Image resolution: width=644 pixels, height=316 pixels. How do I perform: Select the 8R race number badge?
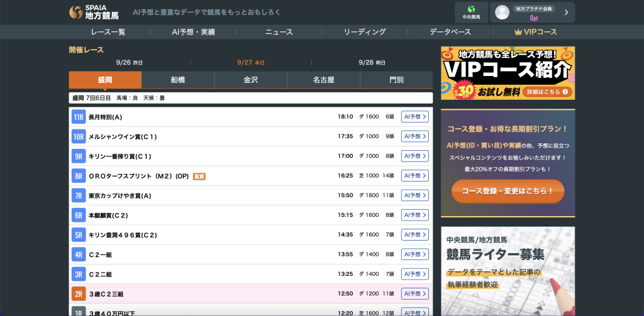78,176
